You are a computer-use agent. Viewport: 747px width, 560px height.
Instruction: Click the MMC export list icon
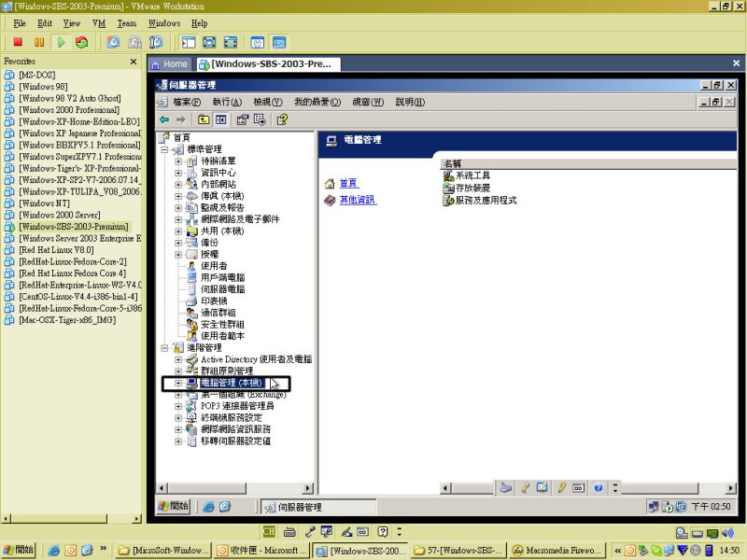[x=260, y=119]
